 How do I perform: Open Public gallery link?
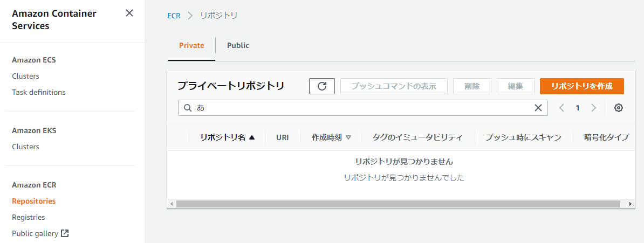click(x=35, y=233)
